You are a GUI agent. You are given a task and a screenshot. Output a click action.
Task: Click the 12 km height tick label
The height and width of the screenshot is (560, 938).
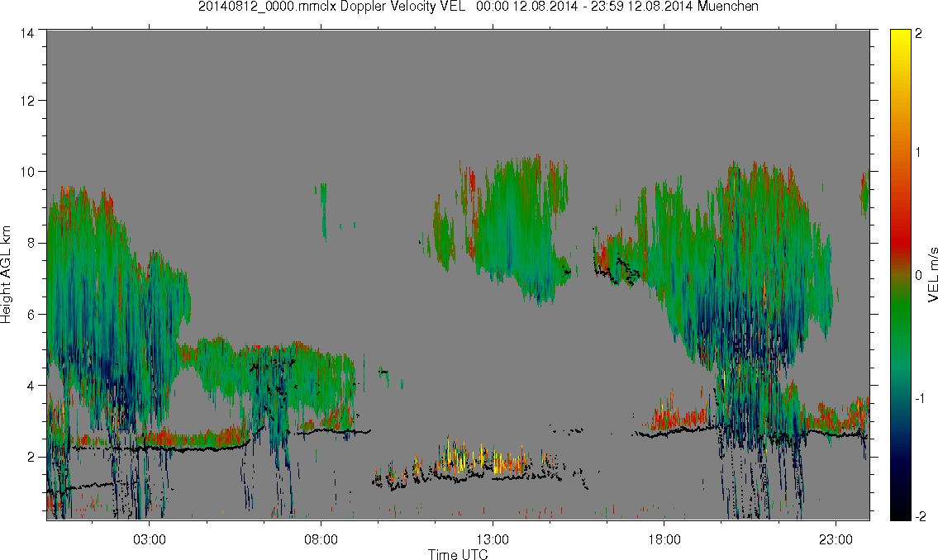tap(27, 101)
